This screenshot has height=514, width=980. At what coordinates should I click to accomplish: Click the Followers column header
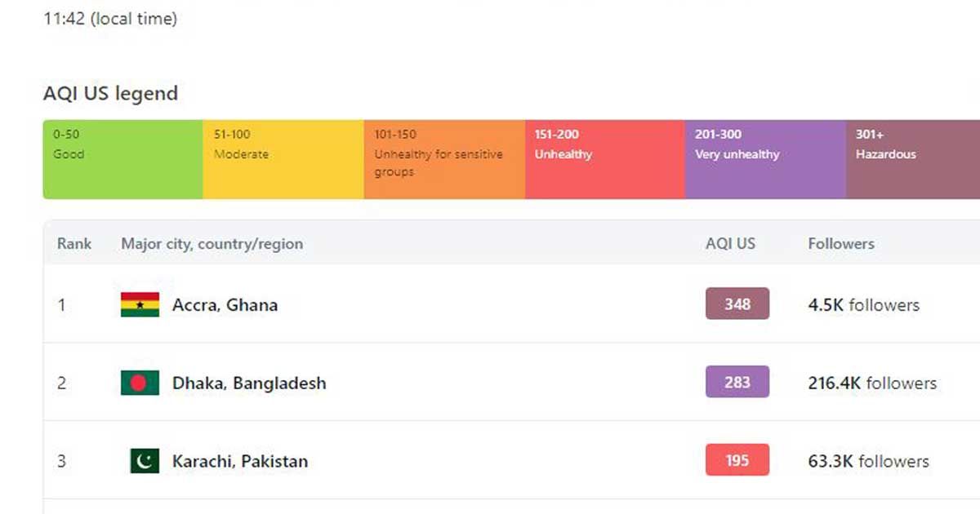point(840,243)
